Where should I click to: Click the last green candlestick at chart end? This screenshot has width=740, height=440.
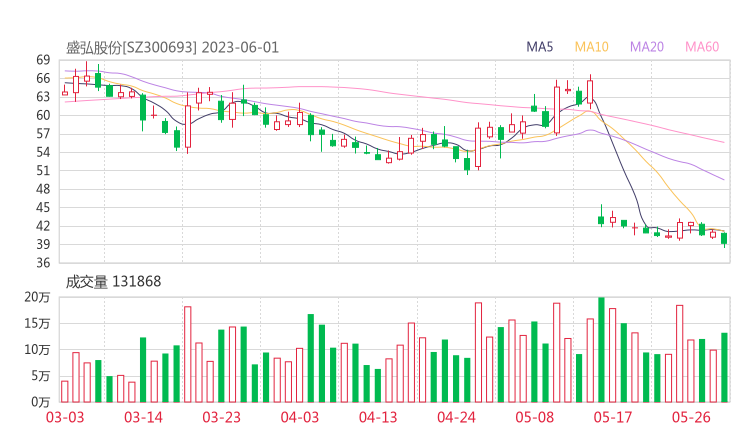tap(724, 239)
